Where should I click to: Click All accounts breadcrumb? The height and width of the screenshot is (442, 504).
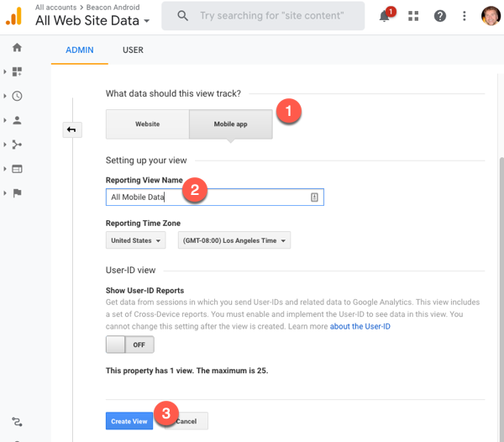coord(56,7)
